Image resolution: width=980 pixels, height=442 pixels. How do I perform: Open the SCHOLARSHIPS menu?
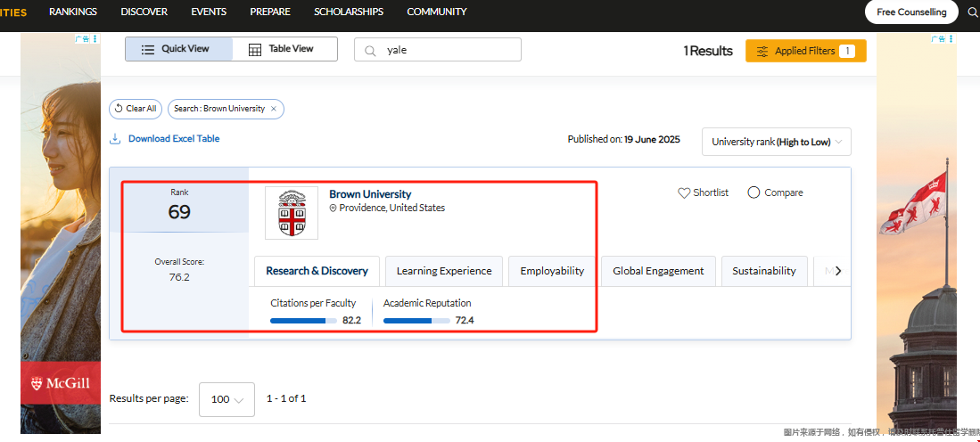coord(349,12)
